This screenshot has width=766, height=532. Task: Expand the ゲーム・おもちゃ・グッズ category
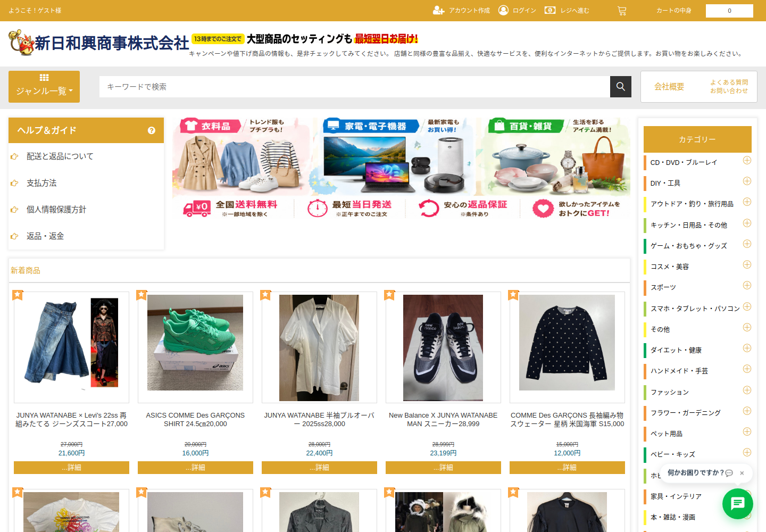(x=747, y=244)
